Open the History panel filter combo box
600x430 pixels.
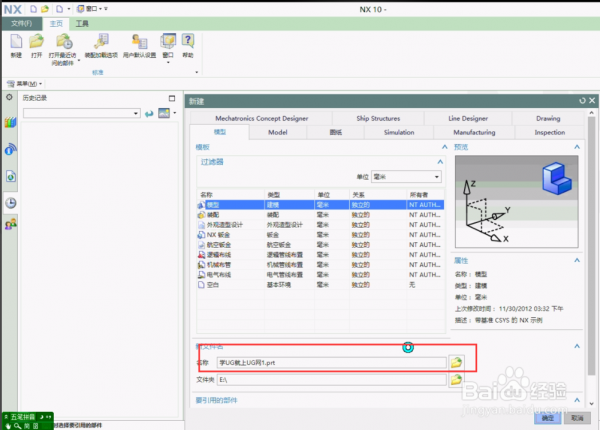point(81,113)
